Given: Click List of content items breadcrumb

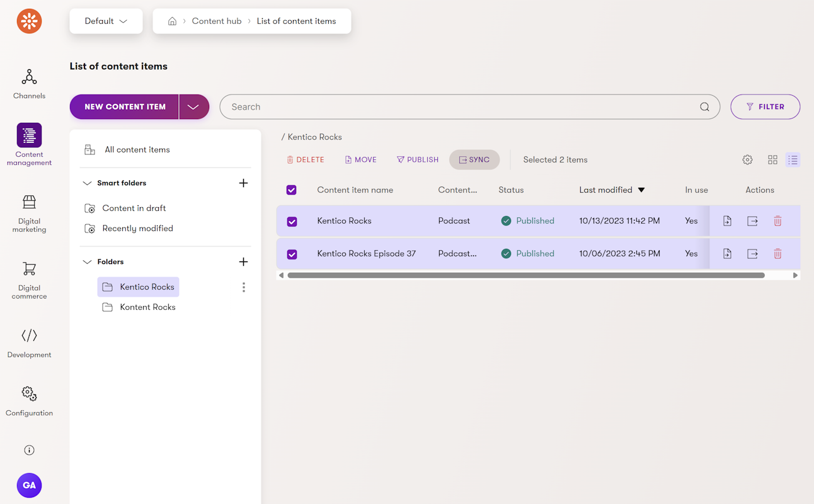Looking at the screenshot, I should point(296,21).
